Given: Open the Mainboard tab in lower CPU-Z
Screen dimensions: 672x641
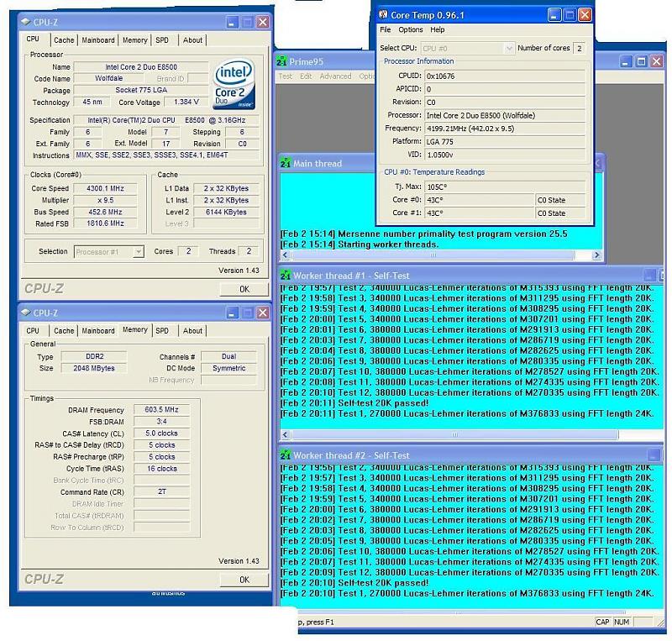Looking at the screenshot, I should tap(98, 330).
